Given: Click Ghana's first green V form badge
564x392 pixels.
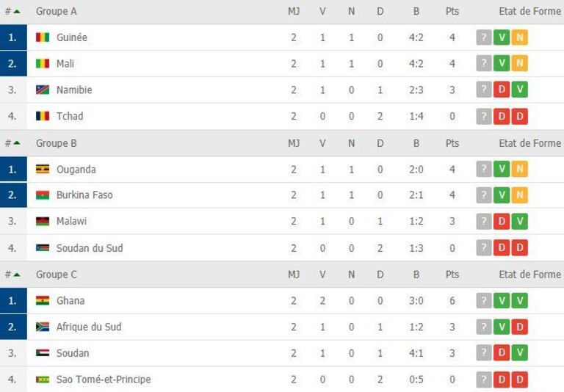Looking at the screenshot, I should click(x=502, y=300).
